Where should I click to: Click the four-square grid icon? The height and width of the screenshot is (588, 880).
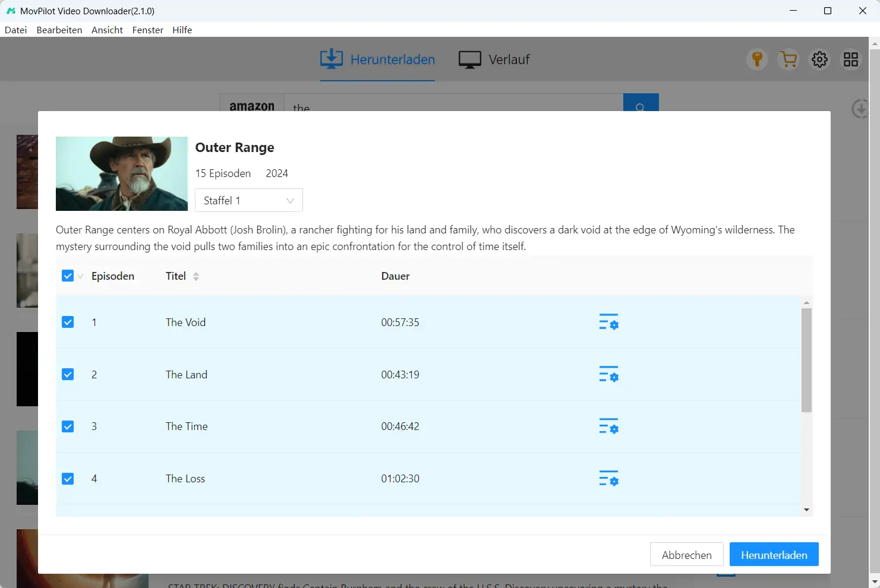pyautogui.click(x=851, y=59)
